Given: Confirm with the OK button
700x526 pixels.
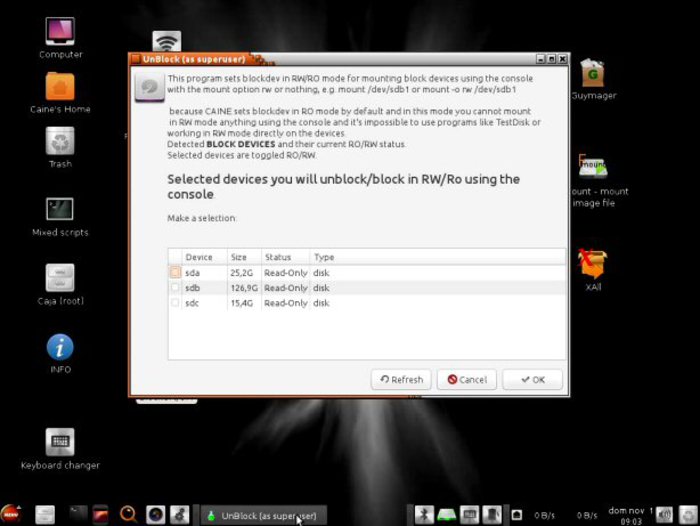Looking at the screenshot, I should coord(533,380).
